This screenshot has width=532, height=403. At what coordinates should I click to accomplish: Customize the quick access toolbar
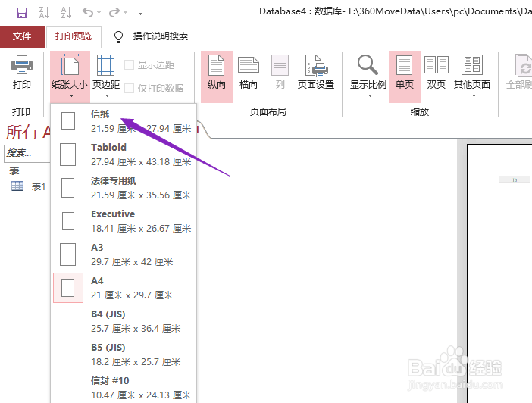click(x=140, y=13)
